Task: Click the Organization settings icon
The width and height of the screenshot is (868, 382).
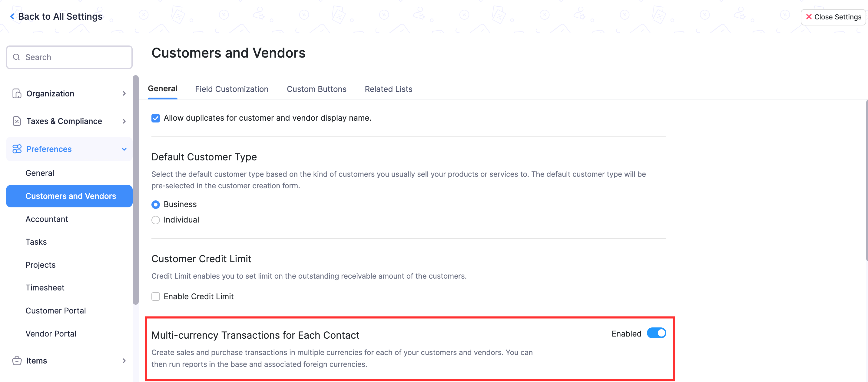Action: [x=17, y=93]
